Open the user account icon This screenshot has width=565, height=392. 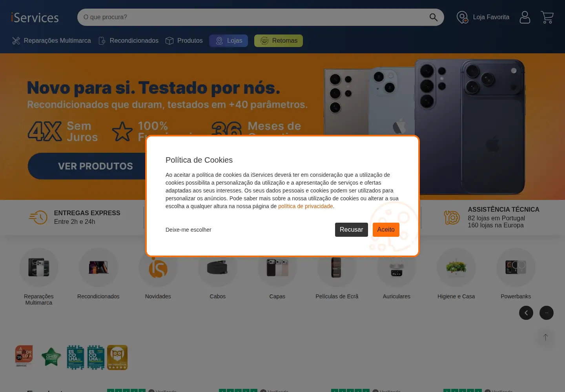[525, 17]
